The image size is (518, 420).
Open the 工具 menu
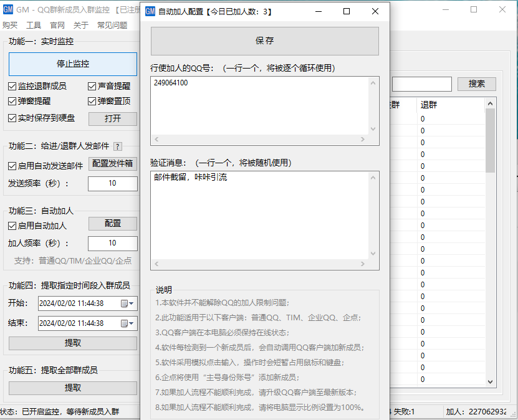[x=32, y=25]
